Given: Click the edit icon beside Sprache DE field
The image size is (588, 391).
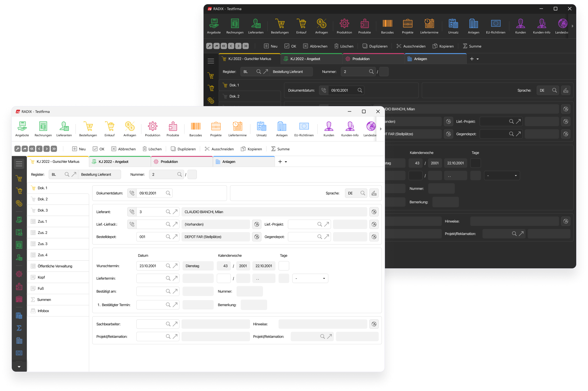Looking at the screenshot, I should click(x=374, y=193).
